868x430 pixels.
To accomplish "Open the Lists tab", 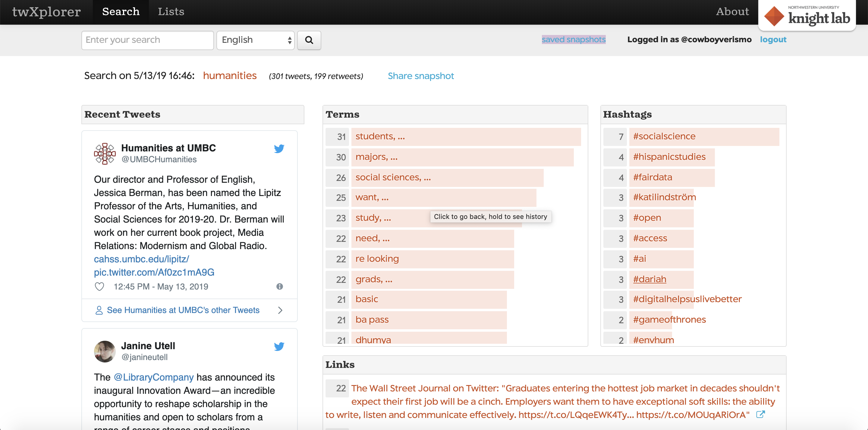I will pos(171,12).
